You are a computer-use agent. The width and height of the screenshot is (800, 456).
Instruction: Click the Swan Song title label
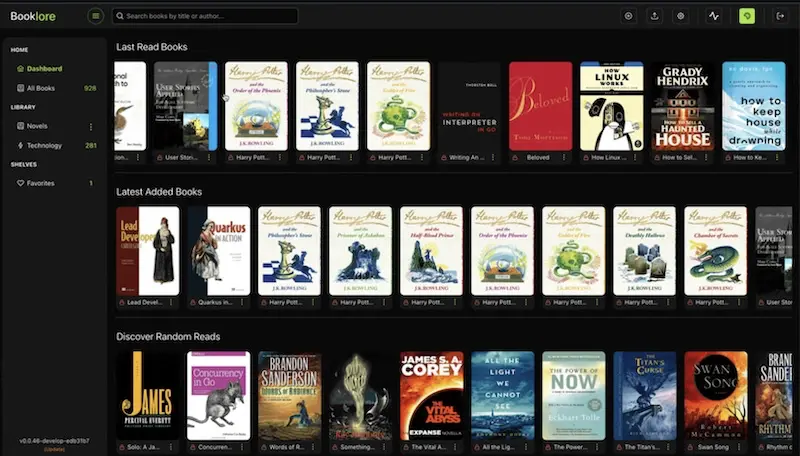point(713,447)
